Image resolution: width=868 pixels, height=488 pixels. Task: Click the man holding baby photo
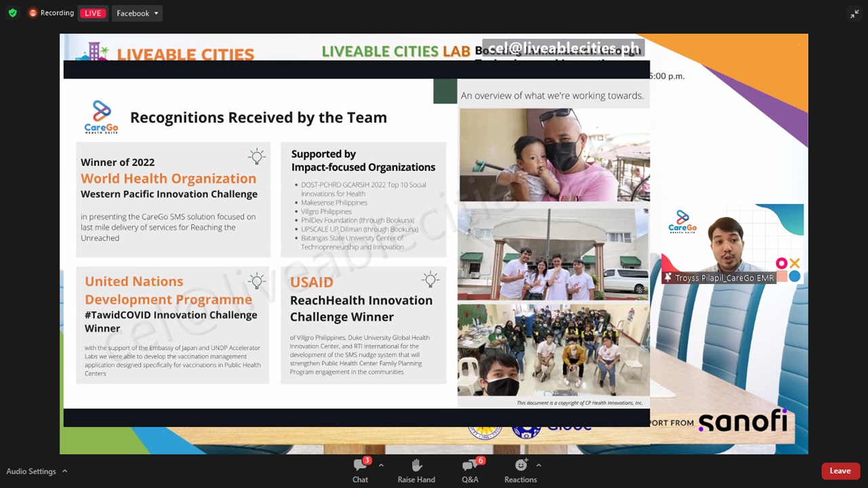554,155
